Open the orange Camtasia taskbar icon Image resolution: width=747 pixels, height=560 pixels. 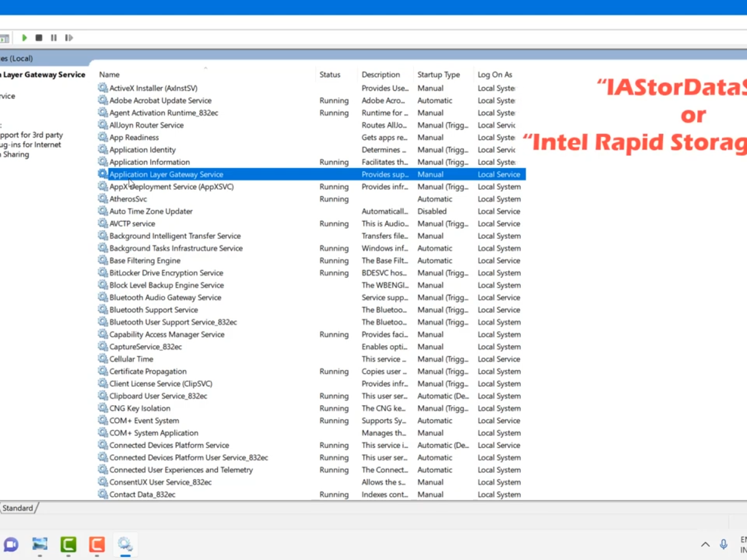[x=96, y=544]
